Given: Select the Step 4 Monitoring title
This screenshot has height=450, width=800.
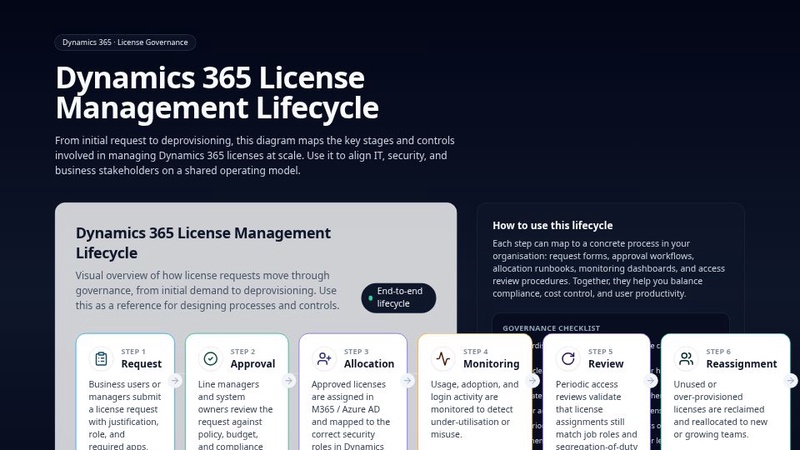Looking at the screenshot, I should tap(491, 364).
